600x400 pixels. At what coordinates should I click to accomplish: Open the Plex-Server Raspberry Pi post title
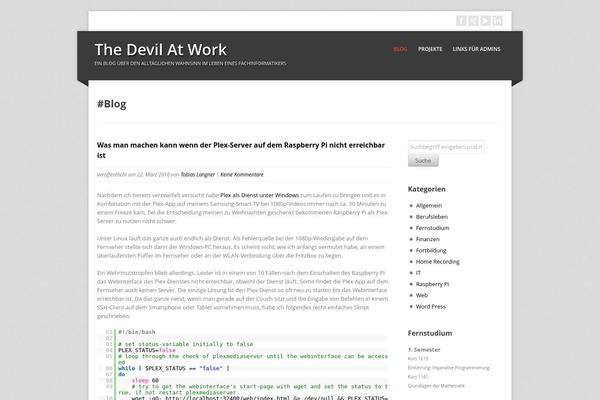(241, 150)
